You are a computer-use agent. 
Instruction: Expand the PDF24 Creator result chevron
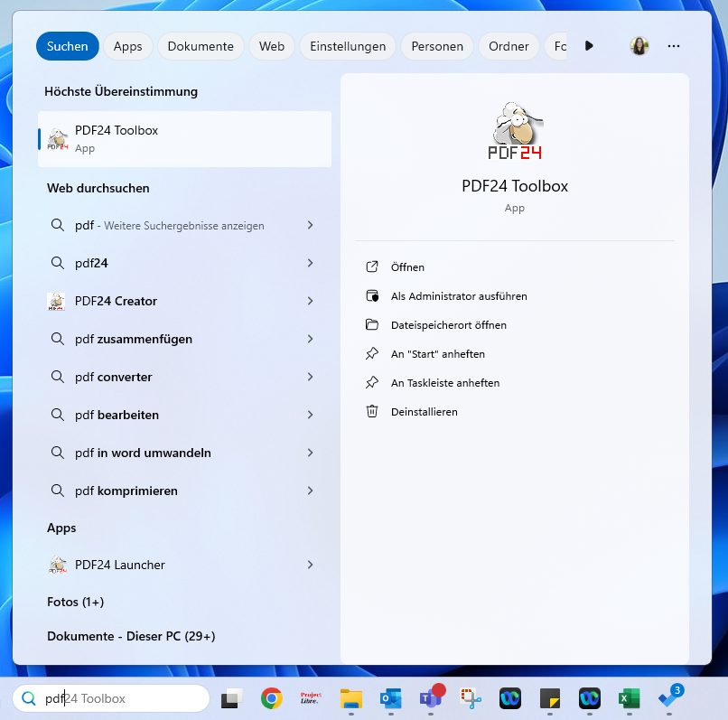point(310,301)
